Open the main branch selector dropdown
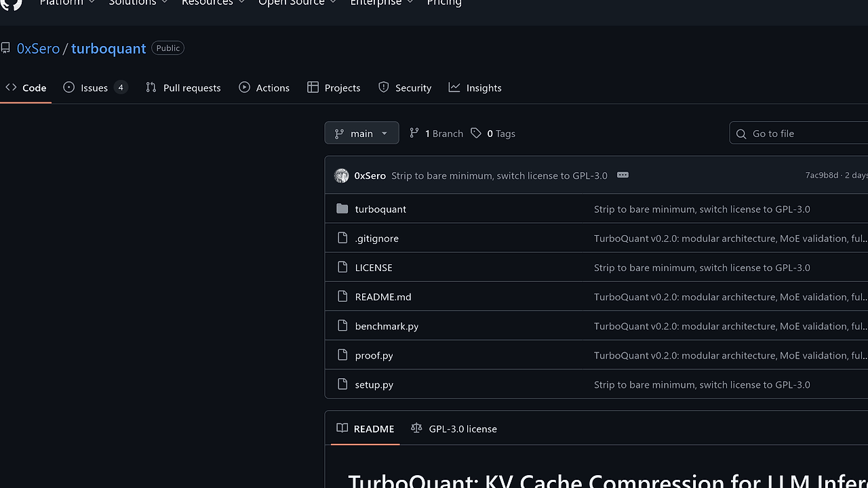 point(361,134)
